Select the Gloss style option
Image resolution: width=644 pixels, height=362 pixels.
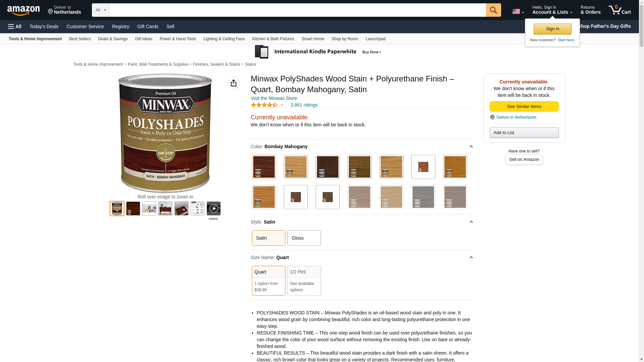click(304, 238)
